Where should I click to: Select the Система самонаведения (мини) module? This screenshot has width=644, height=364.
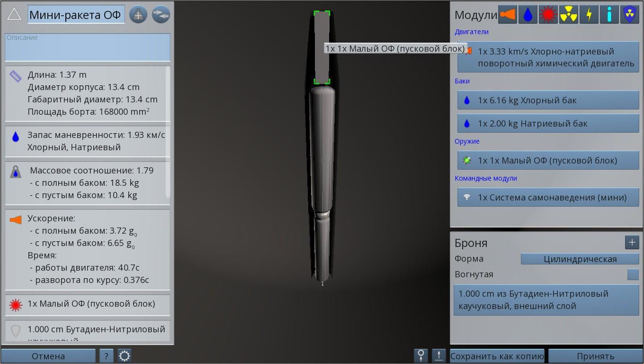(548, 197)
